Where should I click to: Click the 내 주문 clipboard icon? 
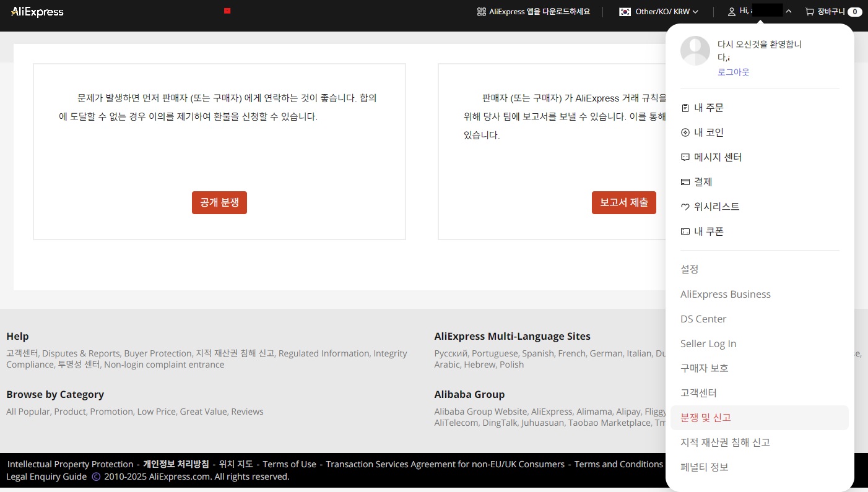[x=685, y=108]
